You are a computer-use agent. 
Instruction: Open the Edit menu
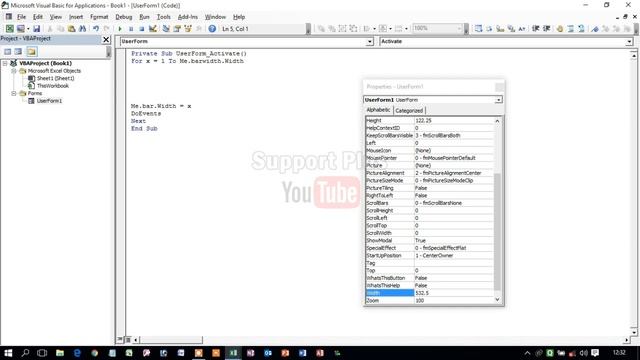click(38, 17)
